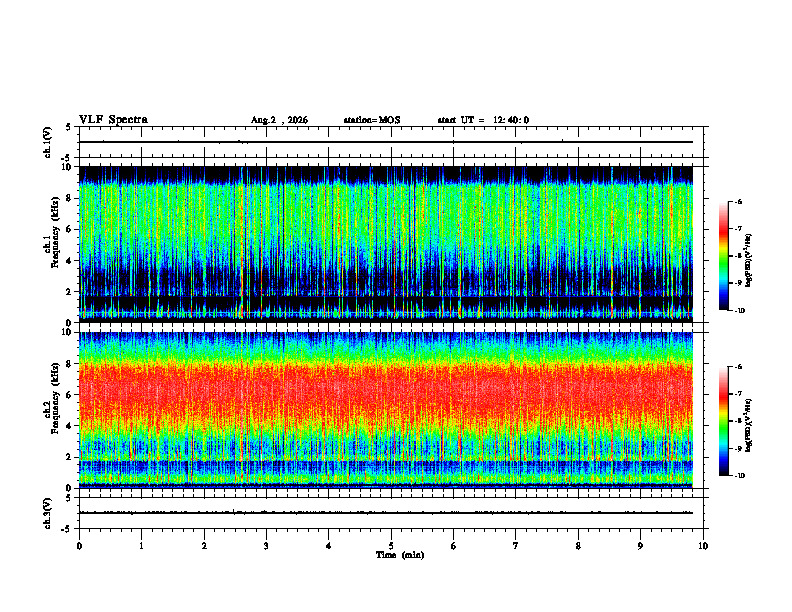Viewport: 792px width, 612px height.
Task: Click the "-9" label on ch.1 color bar
Action: tap(738, 283)
